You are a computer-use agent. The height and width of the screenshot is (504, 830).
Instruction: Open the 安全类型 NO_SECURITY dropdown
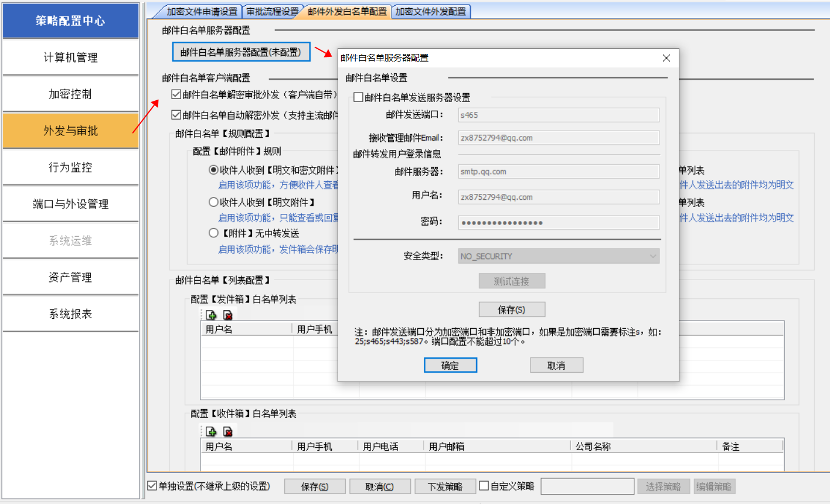click(559, 256)
